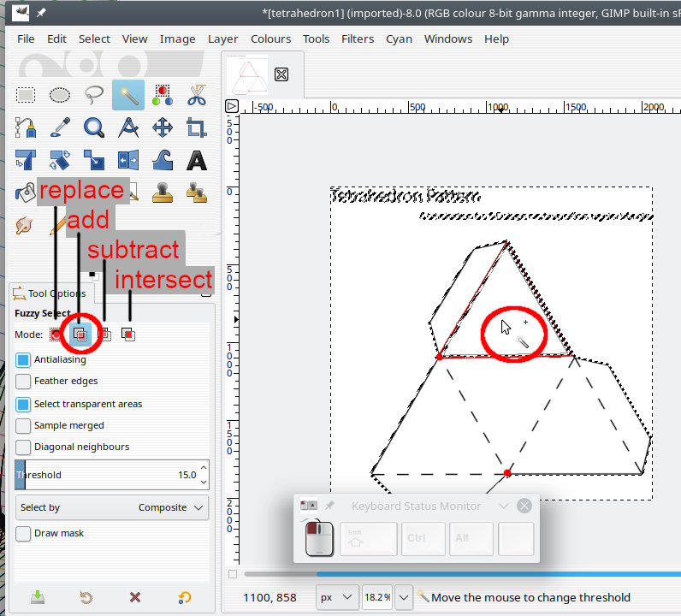Select the Ellipse Select tool
681x616 pixels.
(x=60, y=95)
